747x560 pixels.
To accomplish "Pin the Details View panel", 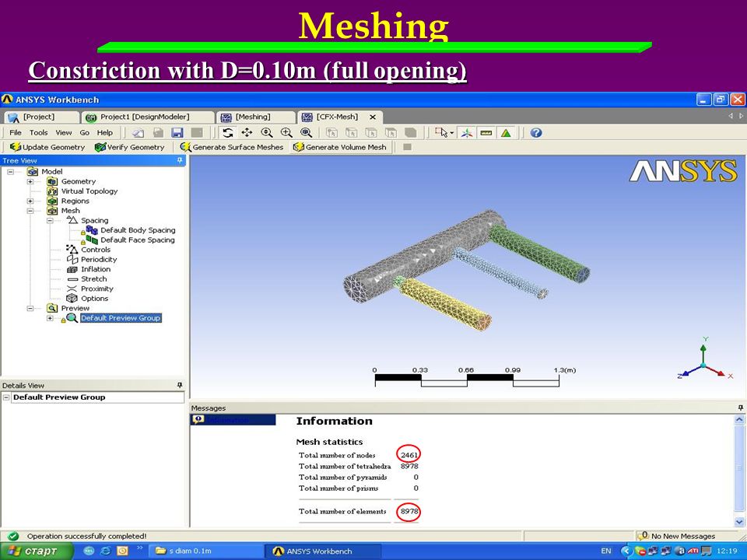I will (180, 385).
